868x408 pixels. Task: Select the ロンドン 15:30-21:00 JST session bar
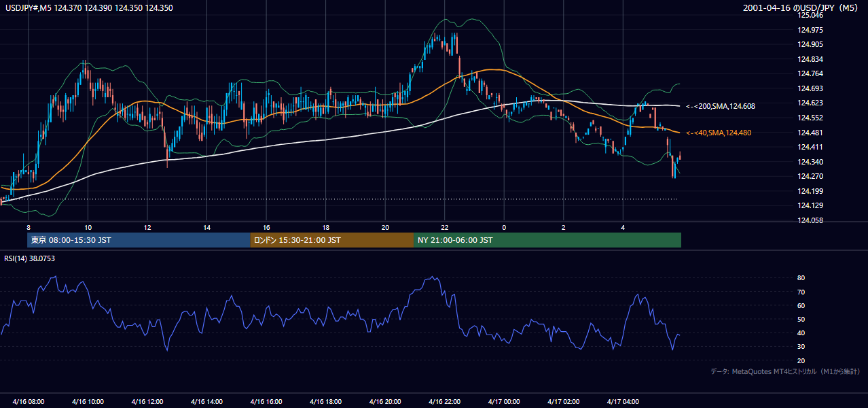coord(332,240)
